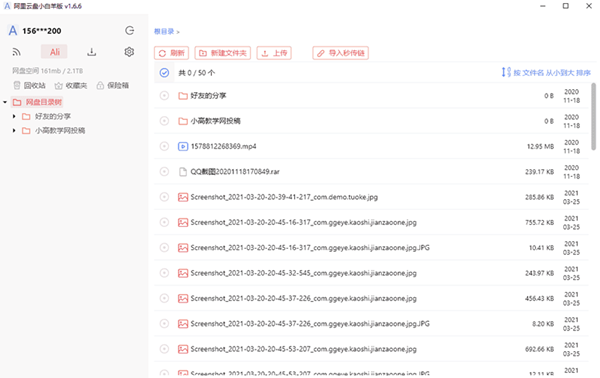
Task: Open the RSS feed tab icon
Action: coord(16,52)
